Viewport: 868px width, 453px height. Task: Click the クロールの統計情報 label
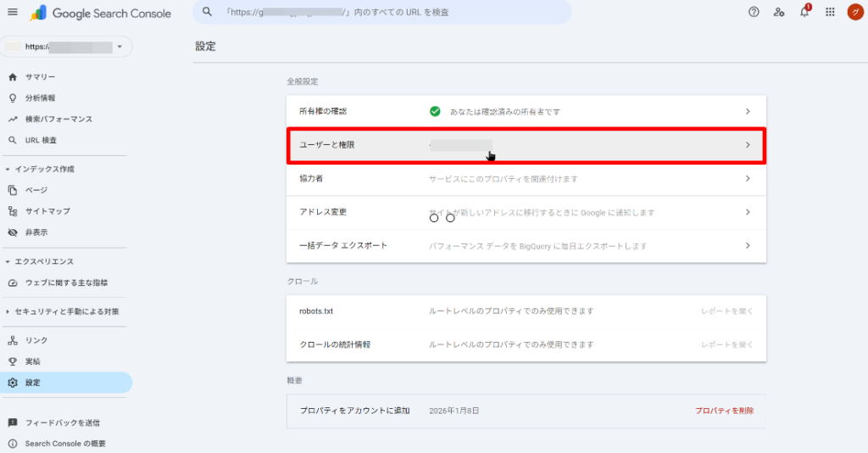335,344
